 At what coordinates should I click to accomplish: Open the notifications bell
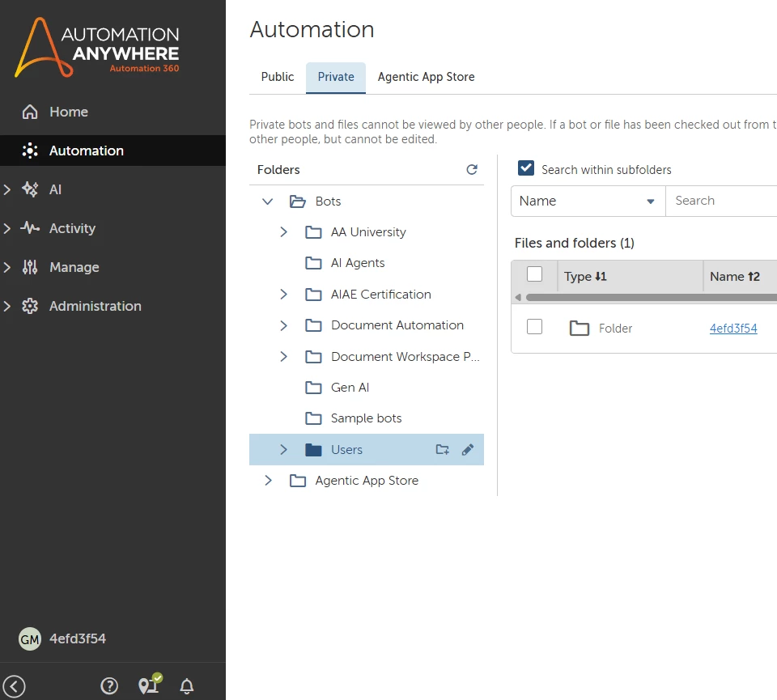(x=186, y=685)
